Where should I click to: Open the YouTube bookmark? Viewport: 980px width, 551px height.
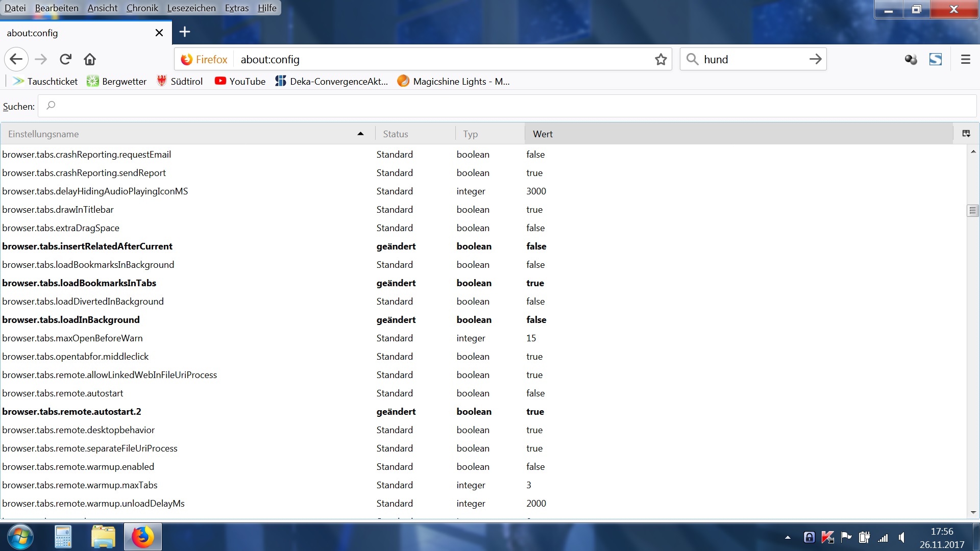[240, 81]
